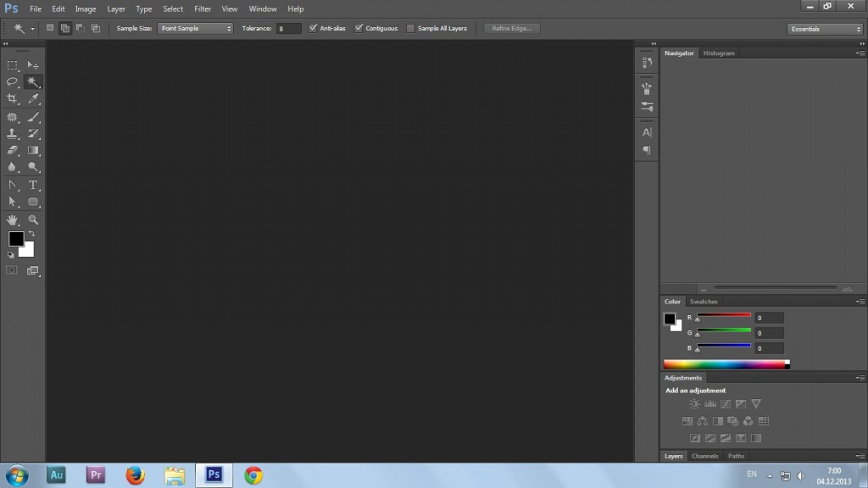Swap foreground and background colors

(x=31, y=234)
